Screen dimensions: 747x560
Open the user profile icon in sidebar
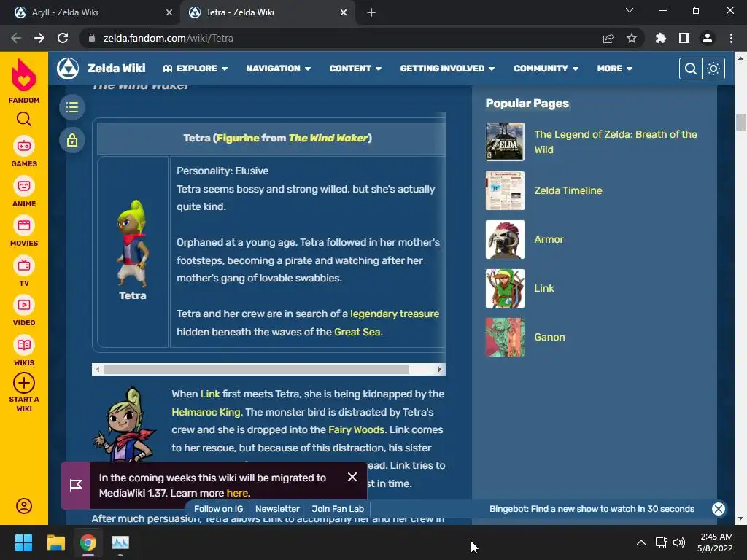tap(24, 506)
